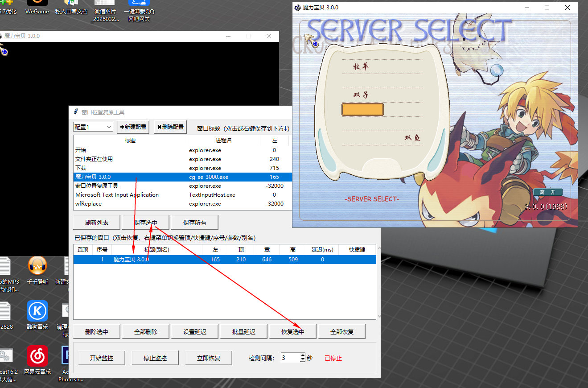Click 保存选中 button

(x=146, y=222)
